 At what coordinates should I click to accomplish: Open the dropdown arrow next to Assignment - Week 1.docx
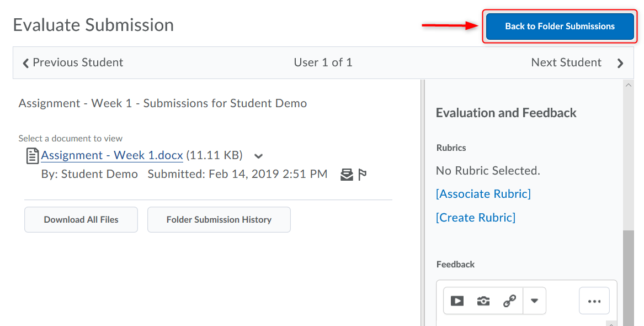258,156
